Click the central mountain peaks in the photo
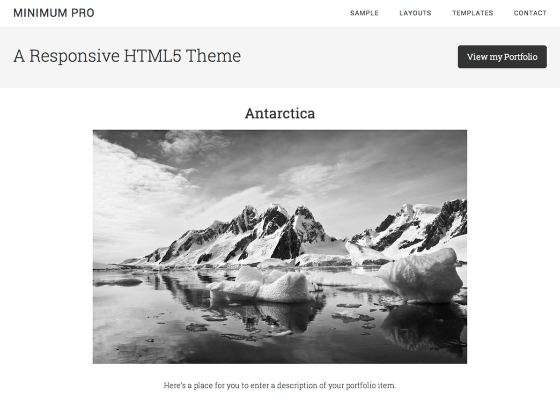The image size is (560, 406). pyautogui.click(x=275, y=229)
